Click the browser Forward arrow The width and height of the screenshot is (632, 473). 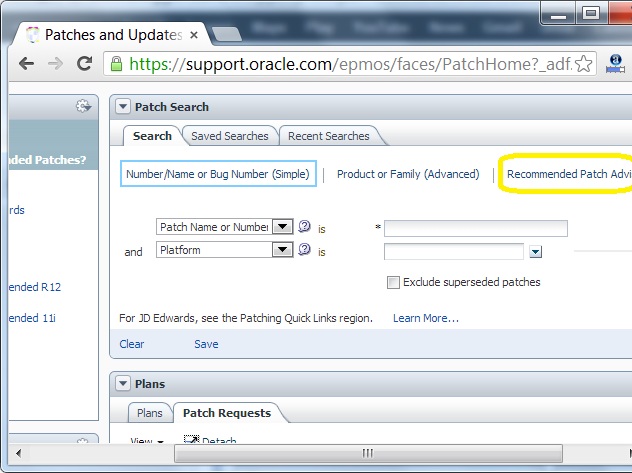(55, 63)
